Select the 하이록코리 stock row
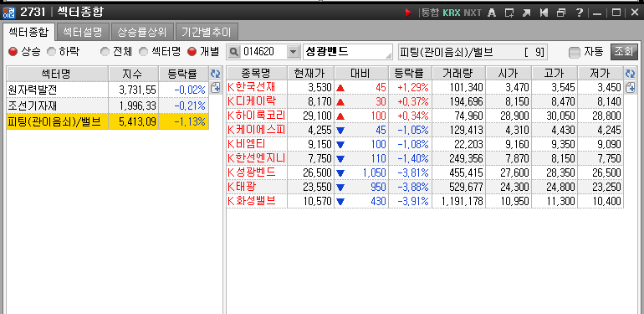644x314 pixels. (425, 116)
